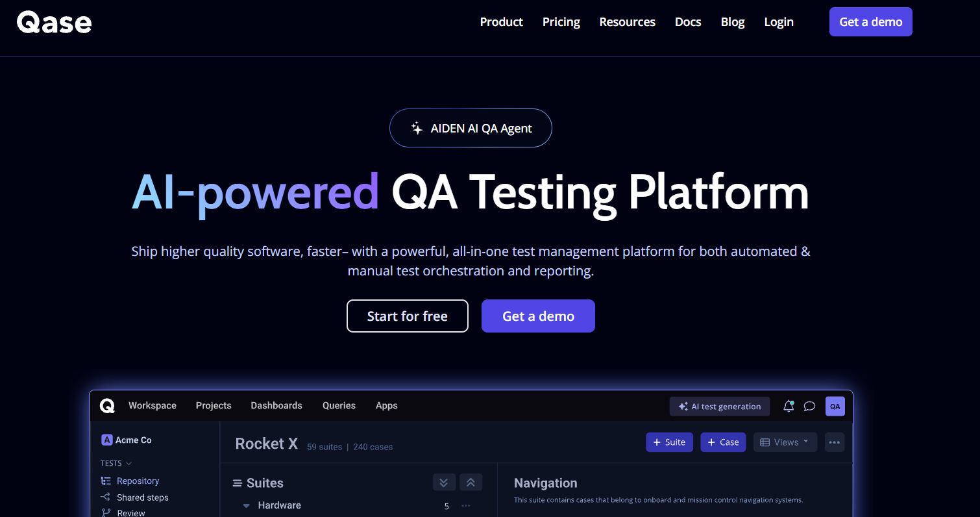This screenshot has height=517, width=980.
Task: Click the QA avatar in the demo toolbar
Action: tap(835, 406)
